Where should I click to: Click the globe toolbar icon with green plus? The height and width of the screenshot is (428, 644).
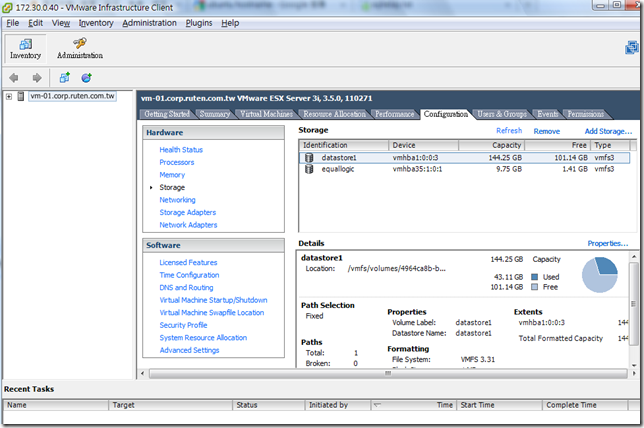click(x=87, y=78)
